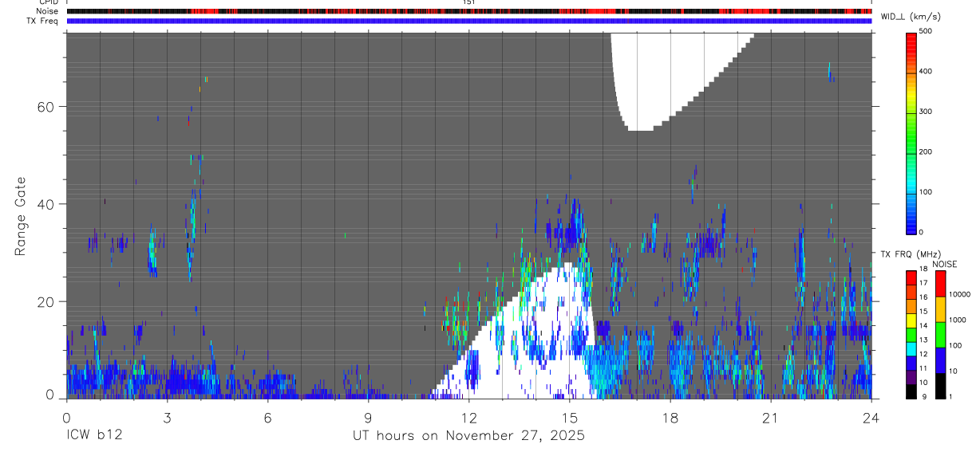Screen dimensions: 980x452
Task: Click the red 10000 noise legend swatch
Action: 941,284
